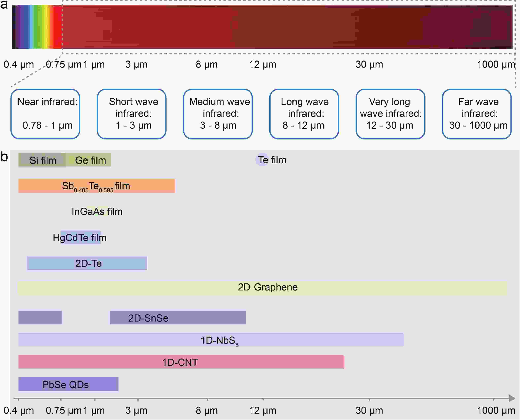This screenshot has width=520, height=420.
Task: Click the Near infrared range box
Action: click(45, 114)
